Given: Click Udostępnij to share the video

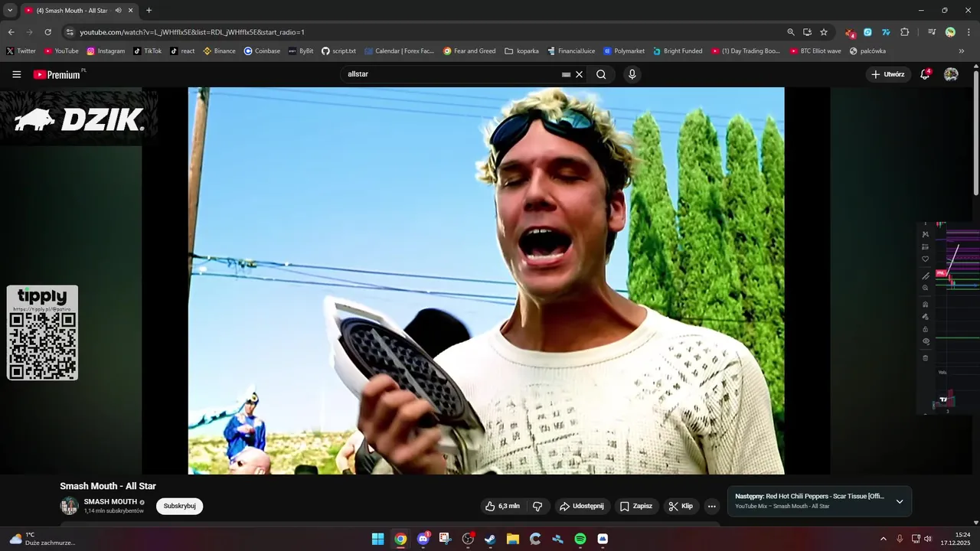Looking at the screenshot, I should [582, 506].
